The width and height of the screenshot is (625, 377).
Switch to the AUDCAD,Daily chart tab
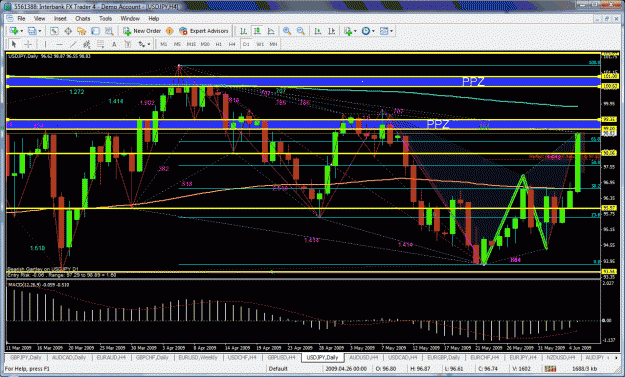pos(69,357)
